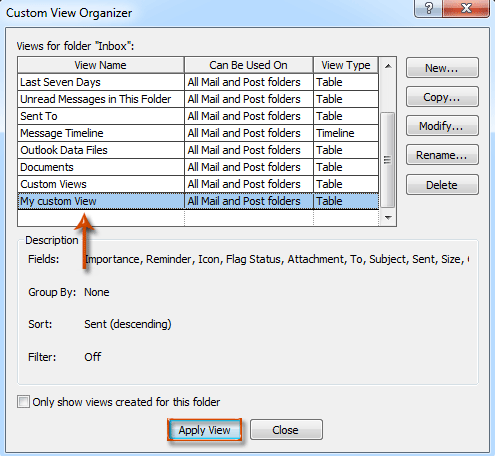The image size is (495, 456).
Task: Select the Sent To view row
Action: (x=198, y=116)
